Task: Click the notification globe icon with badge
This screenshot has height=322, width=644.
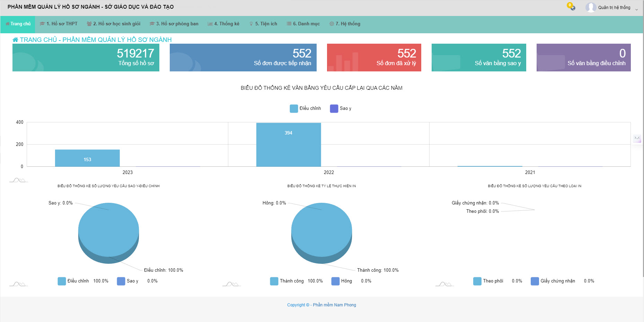Action: pos(572,8)
